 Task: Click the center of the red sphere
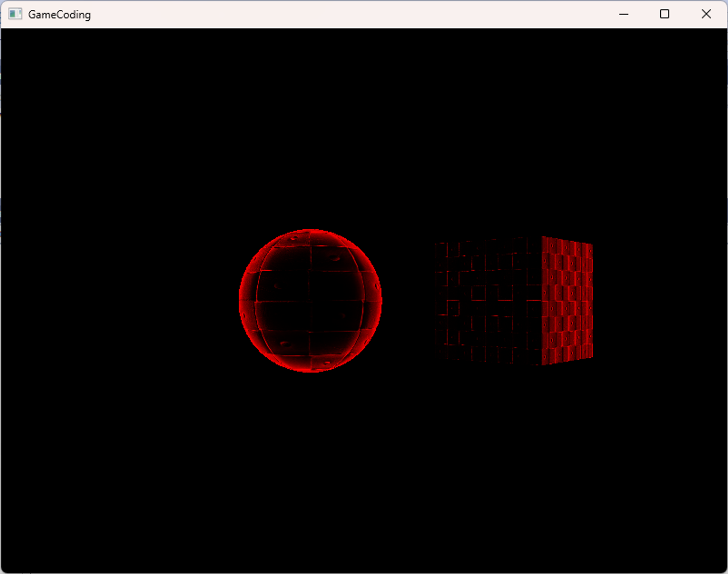pyautogui.click(x=310, y=301)
